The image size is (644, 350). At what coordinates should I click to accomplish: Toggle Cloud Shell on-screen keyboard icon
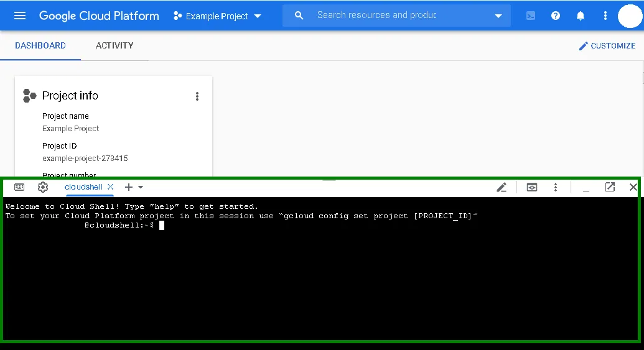[19, 187]
